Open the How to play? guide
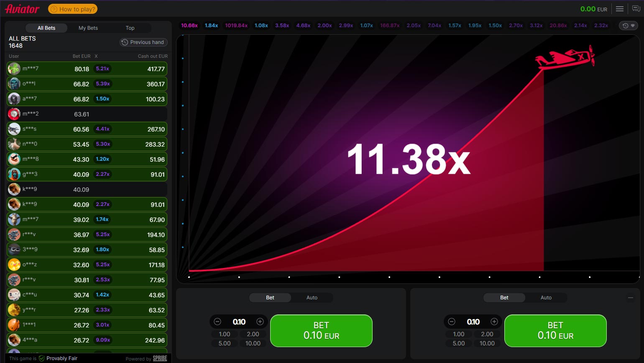The image size is (644, 363). click(73, 9)
